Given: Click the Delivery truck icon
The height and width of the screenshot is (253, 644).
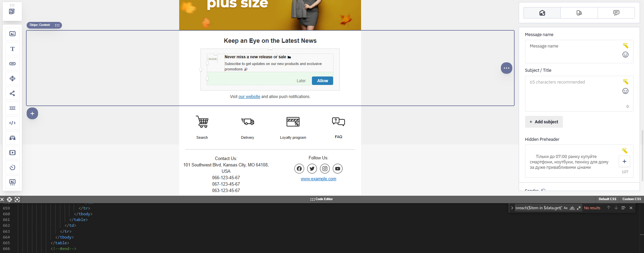Looking at the screenshot, I should [x=248, y=122].
